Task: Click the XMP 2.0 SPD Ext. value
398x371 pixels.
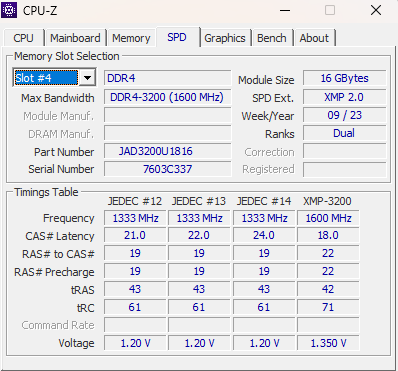Action: tap(344, 97)
